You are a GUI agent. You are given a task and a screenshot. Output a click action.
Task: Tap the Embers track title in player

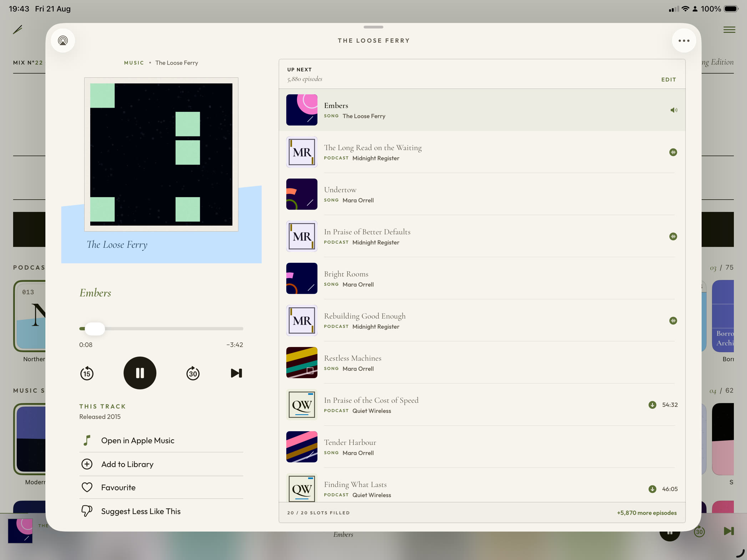tap(95, 293)
